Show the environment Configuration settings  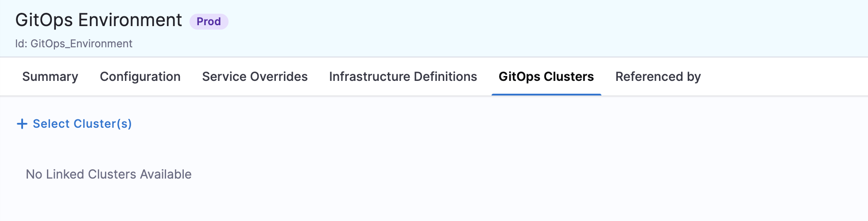coord(140,76)
